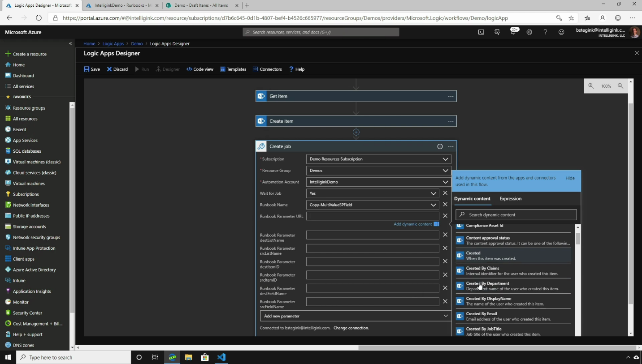
Task: Go to Home breadcrumb link
Action: (x=89, y=44)
